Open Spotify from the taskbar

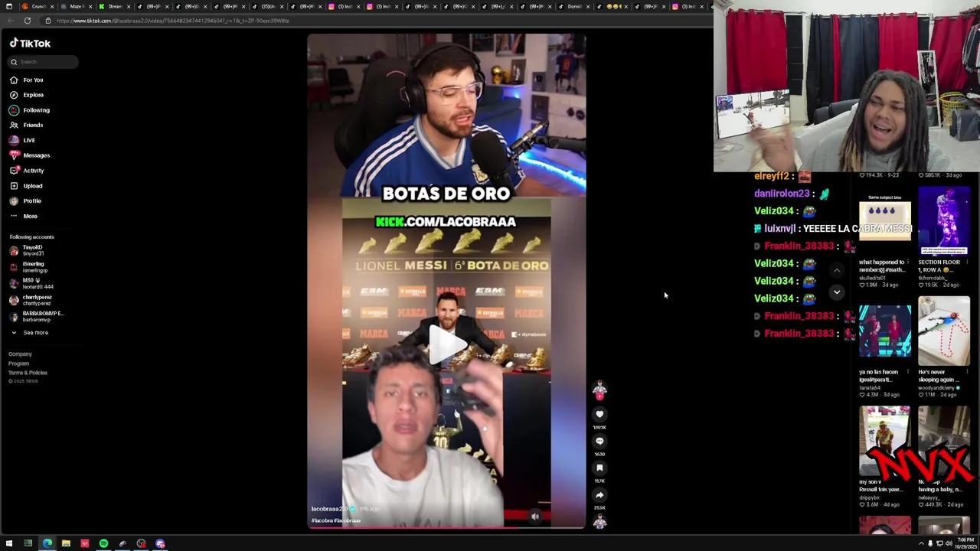[103, 543]
